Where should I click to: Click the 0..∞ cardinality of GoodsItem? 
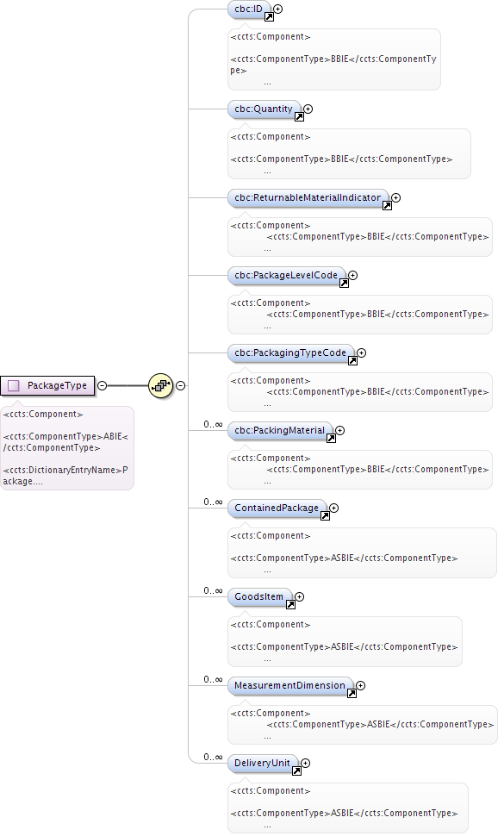point(213,590)
